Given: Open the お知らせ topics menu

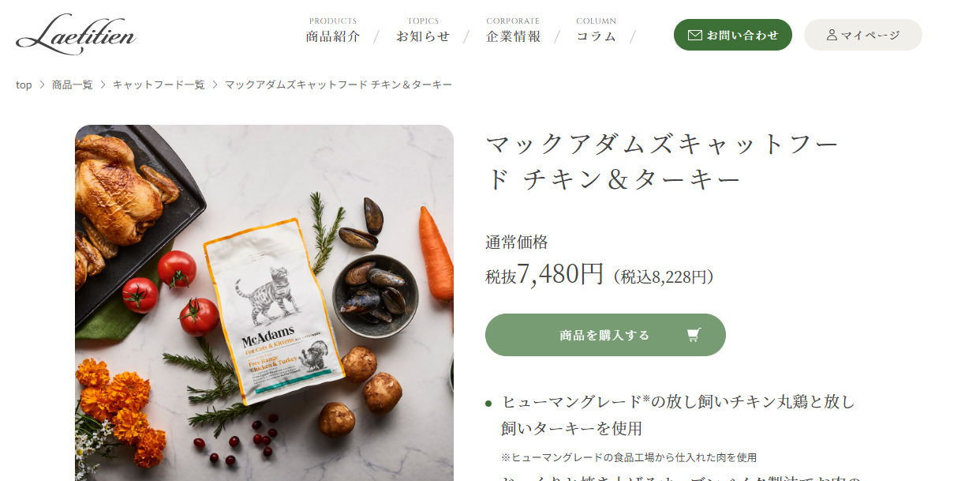Looking at the screenshot, I should point(423,30).
